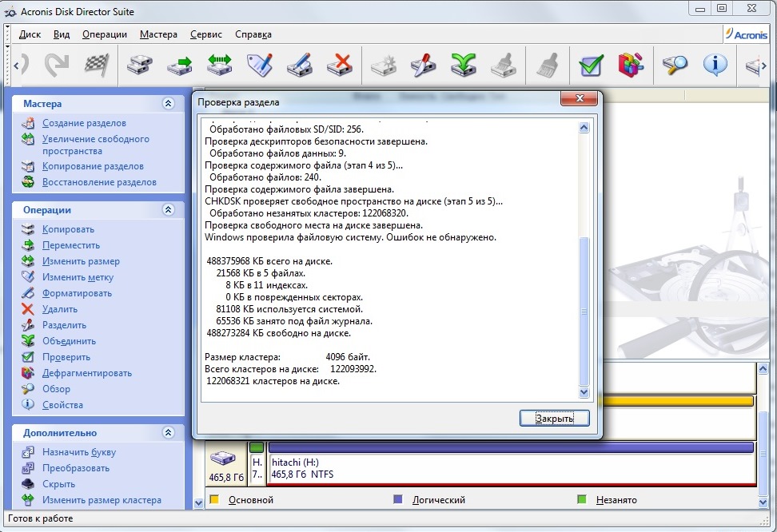The height and width of the screenshot is (532, 777).
Task: Click the Copy partition toolbar icon
Action: [x=140, y=65]
